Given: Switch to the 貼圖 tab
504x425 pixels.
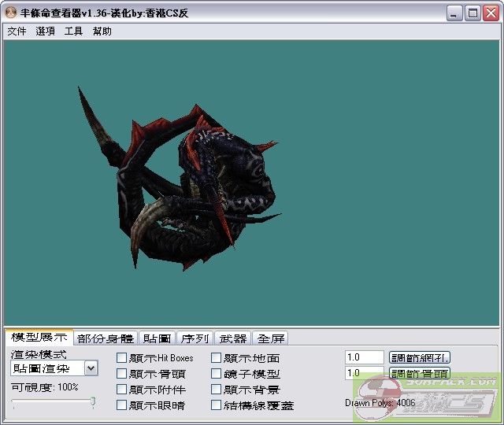Looking at the screenshot, I should point(157,338).
